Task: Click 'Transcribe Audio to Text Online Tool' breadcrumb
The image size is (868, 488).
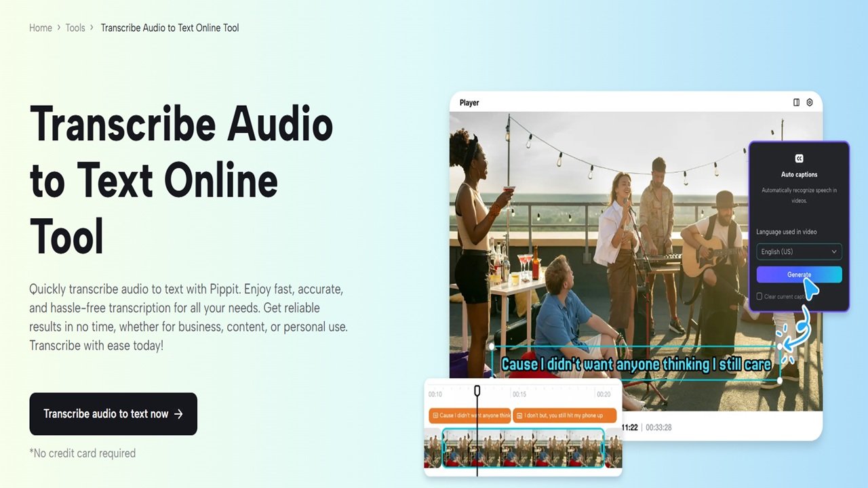Action: coord(170,28)
